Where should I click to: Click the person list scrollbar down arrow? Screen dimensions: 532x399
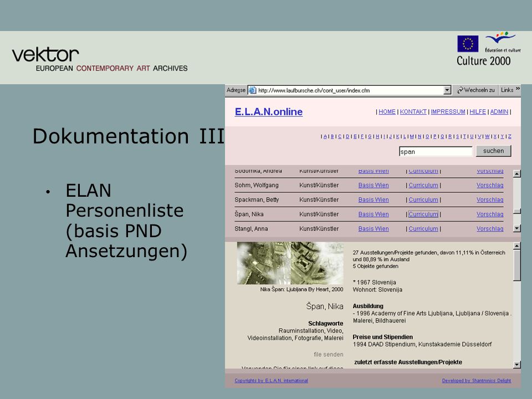click(x=516, y=228)
